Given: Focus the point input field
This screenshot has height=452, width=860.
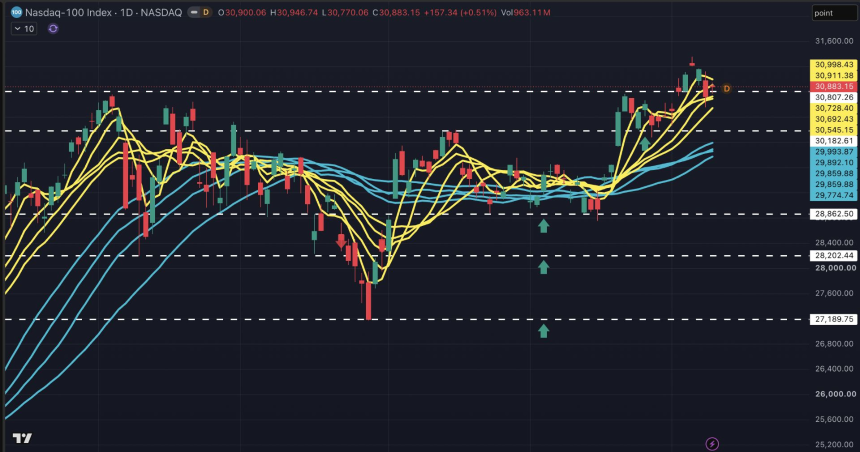Looking at the screenshot, I should pyautogui.click(x=834, y=13).
